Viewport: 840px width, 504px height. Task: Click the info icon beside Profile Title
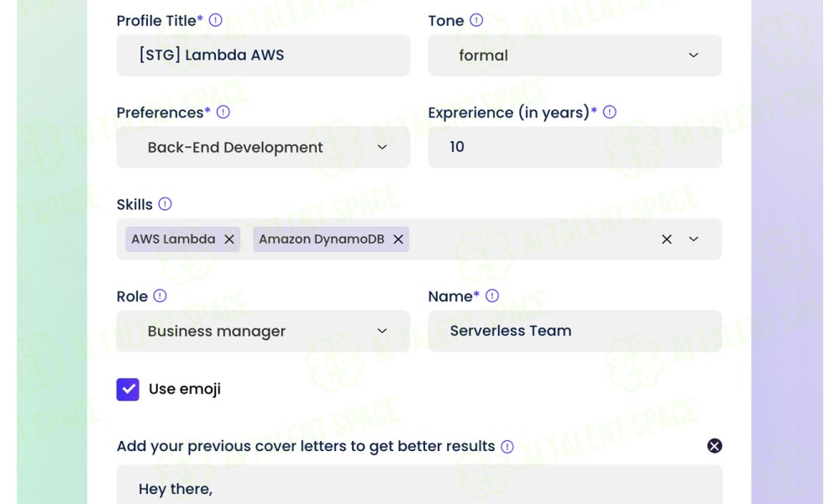(215, 20)
